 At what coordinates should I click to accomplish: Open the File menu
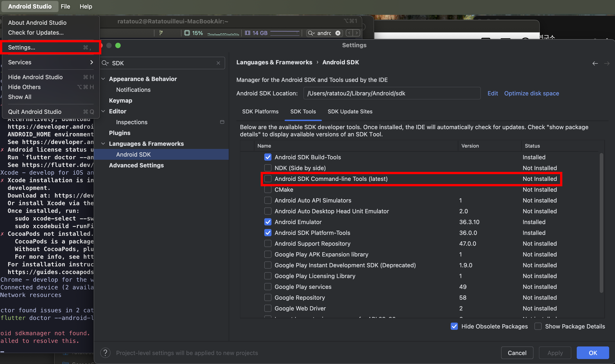pyautogui.click(x=65, y=6)
